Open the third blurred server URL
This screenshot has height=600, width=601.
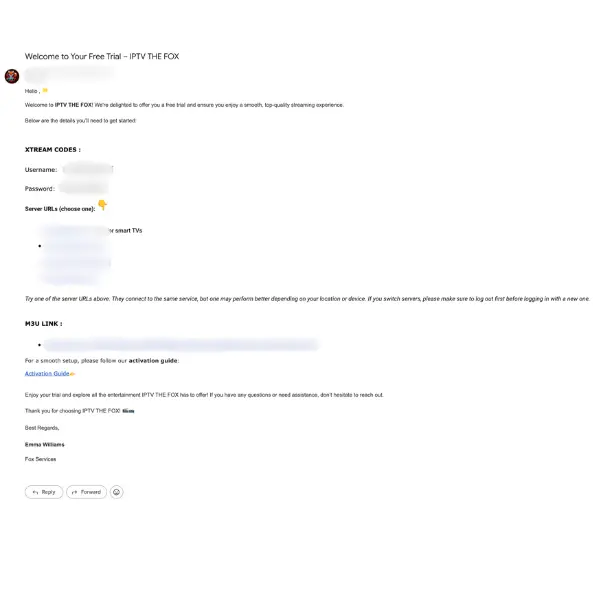pos(75,262)
